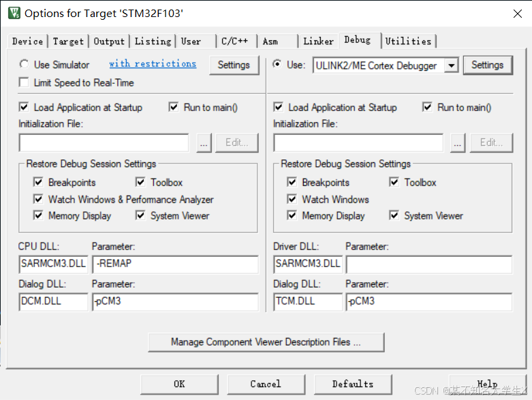Toggle debugger Load Application at Startup

278,107
